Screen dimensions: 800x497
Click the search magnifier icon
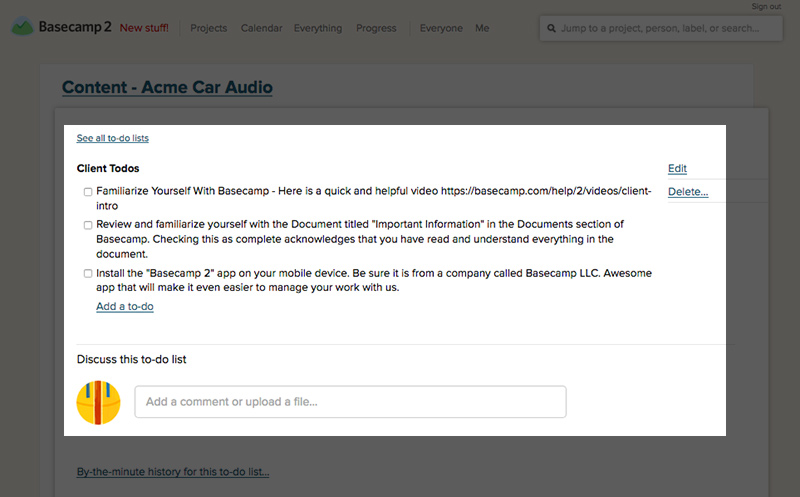pos(552,29)
